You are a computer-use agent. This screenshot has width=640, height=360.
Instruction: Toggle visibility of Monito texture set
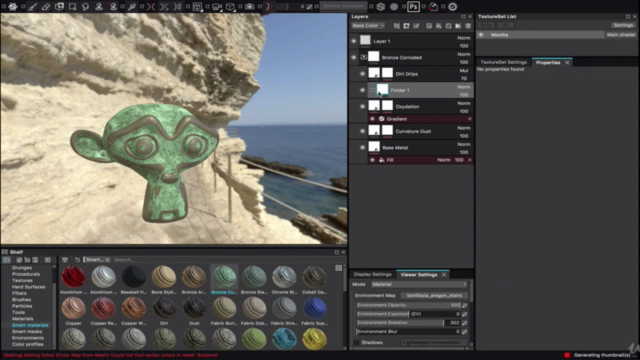click(x=481, y=35)
